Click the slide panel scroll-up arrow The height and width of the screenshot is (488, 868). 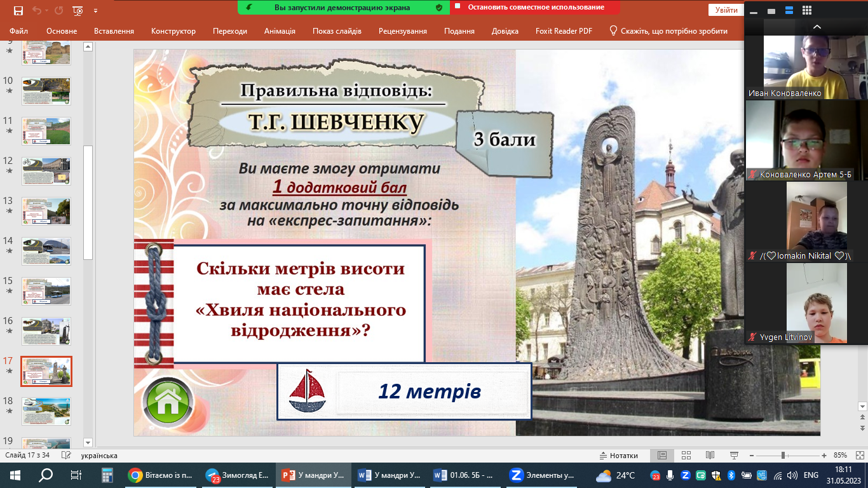tap(88, 46)
